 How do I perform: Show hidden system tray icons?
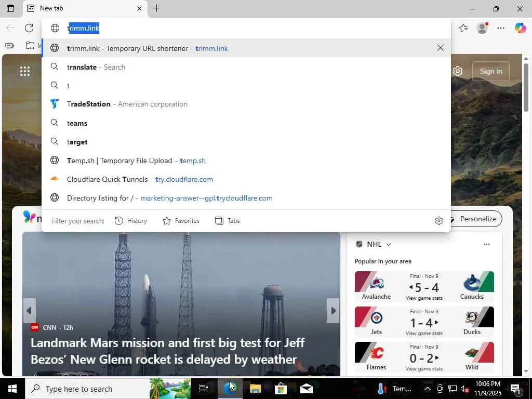428,389
